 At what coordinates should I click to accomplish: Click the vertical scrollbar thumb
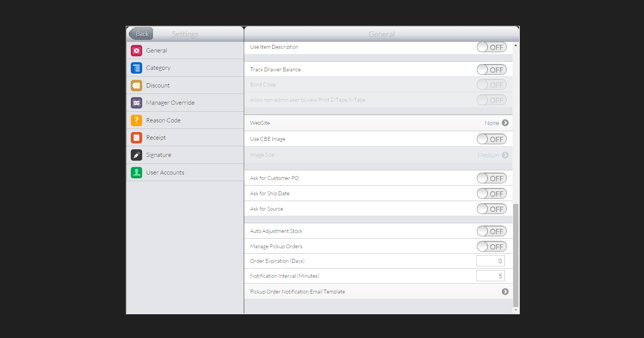click(516, 255)
